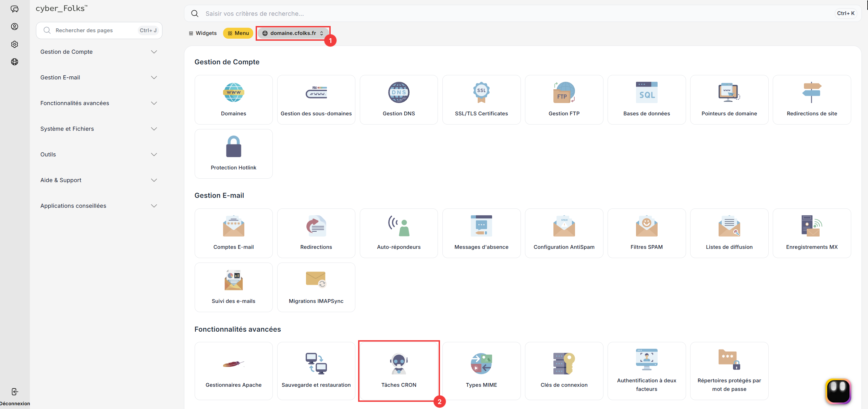Screen dimensions: 868x409
Task: Open Clés de connexion tile
Action: tap(564, 371)
